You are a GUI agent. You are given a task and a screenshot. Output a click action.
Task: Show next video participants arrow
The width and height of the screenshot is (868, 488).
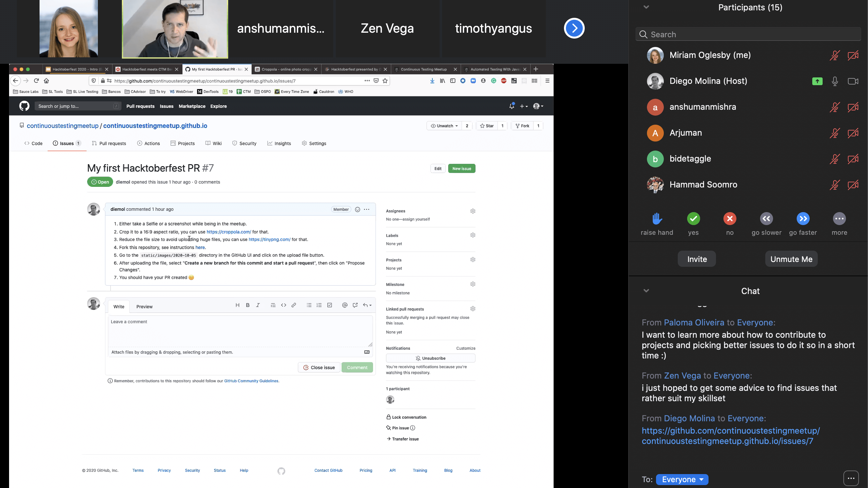tap(574, 28)
